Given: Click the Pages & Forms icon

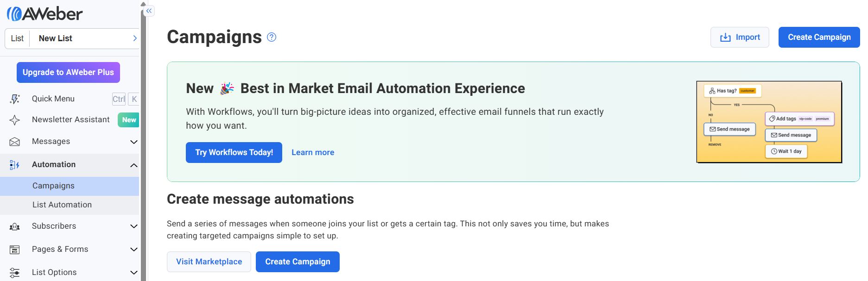Looking at the screenshot, I should pyautogui.click(x=15, y=250).
